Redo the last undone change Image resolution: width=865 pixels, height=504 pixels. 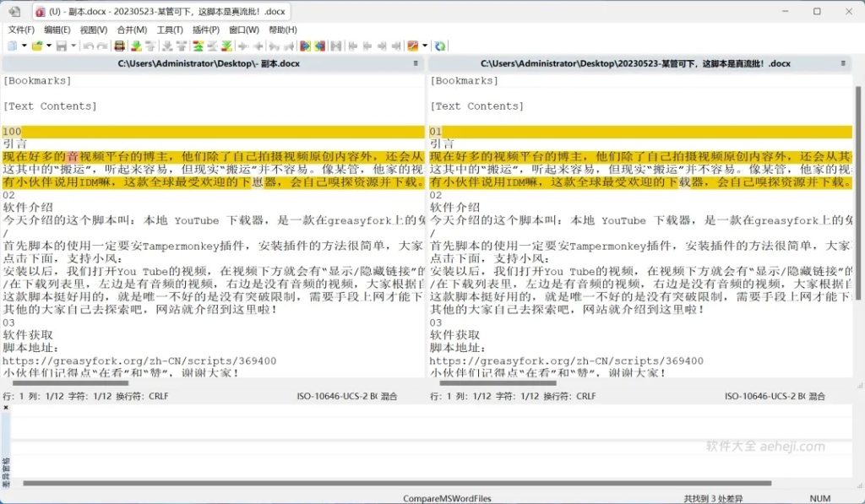pyautogui.click(x=101, y=46)
